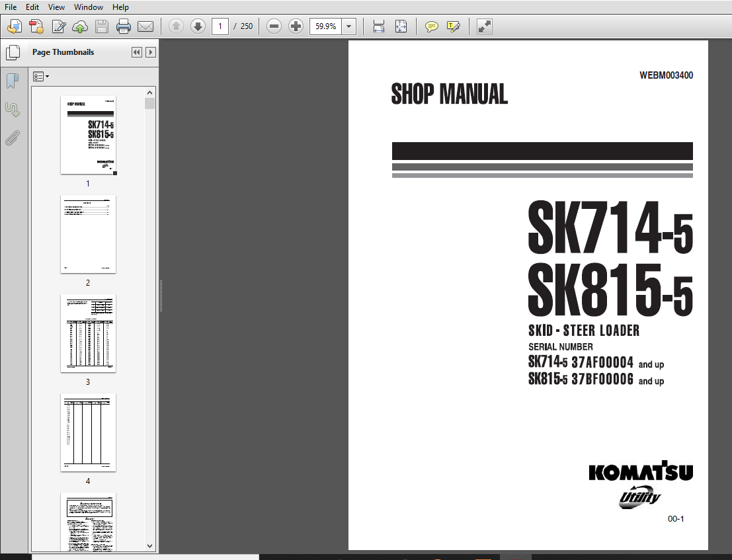Click the upload to cloud icon
The height and width of the screenshot is (560, 732).
pyautogui.click(x=80, y=26)
